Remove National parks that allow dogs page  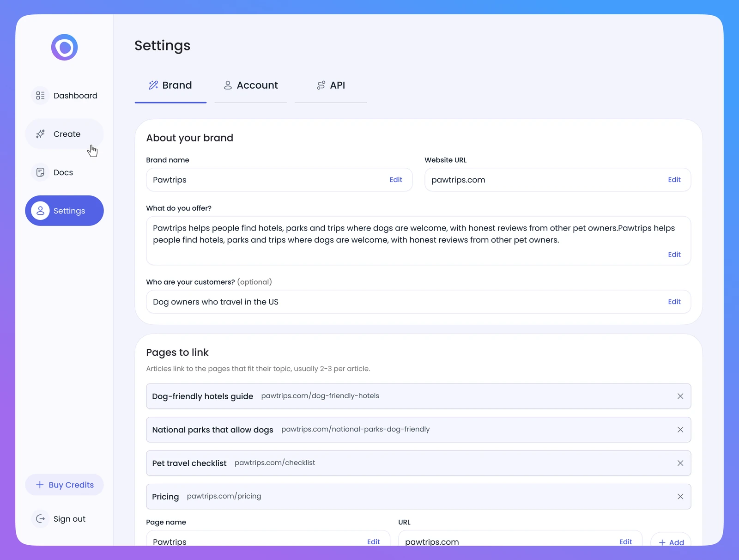click(x=680, y=430)
